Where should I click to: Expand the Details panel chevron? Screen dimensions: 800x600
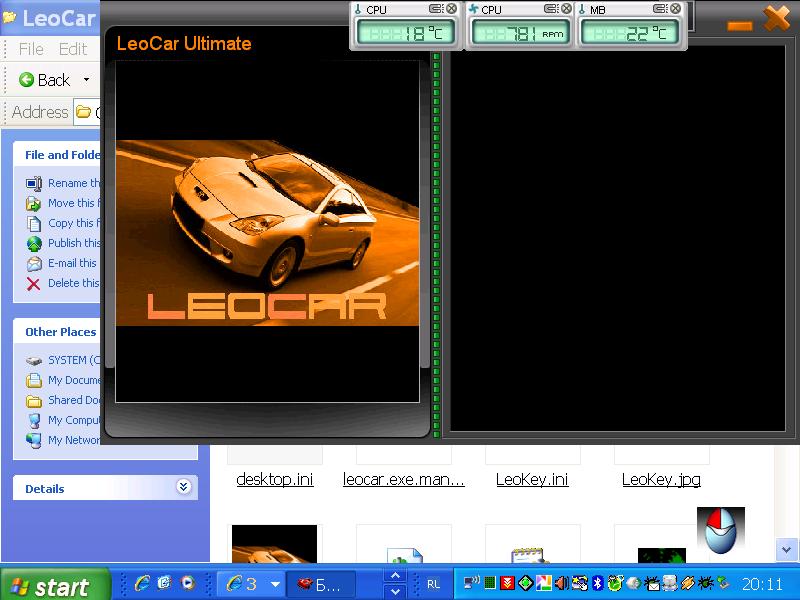[x=183, y=487]
